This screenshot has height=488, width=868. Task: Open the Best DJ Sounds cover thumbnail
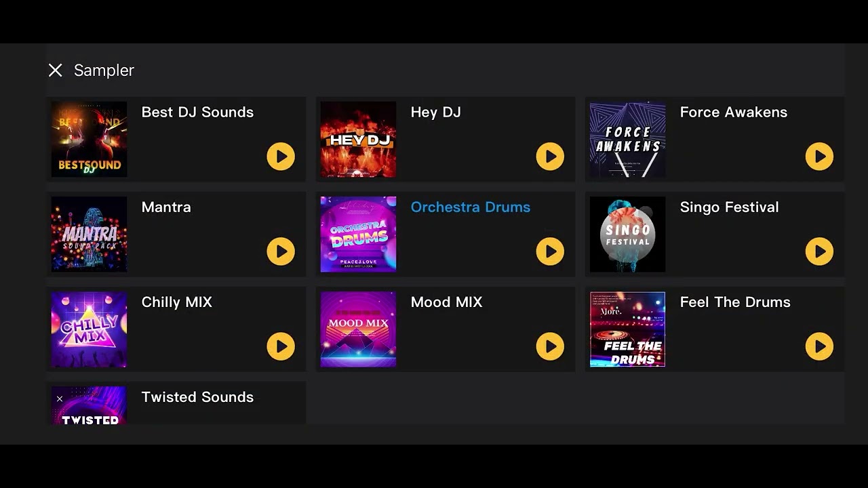tap(89, 140)
